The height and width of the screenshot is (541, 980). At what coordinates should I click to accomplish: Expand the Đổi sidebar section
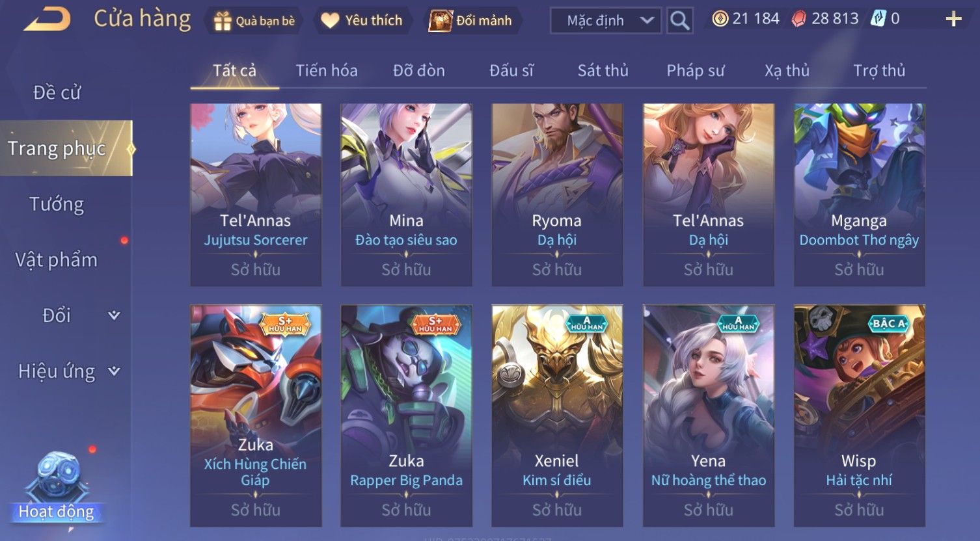click(x=114, y=315)
